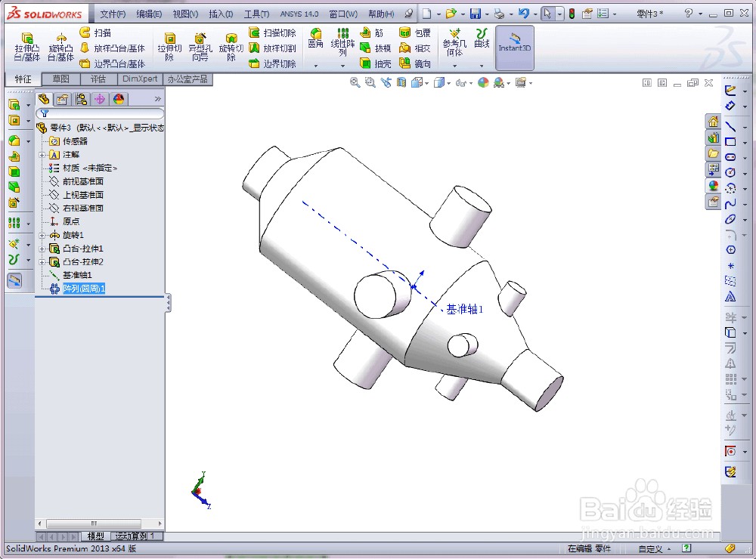Screen dimensions: 756x559
Task: Click the zoom to fit icon
Action: coord(355,83)
